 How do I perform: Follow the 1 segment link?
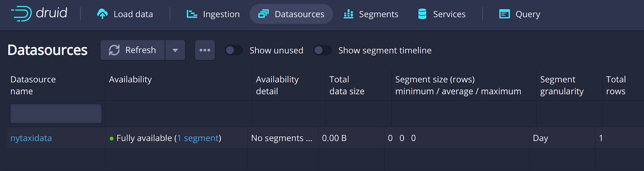click(198, 138)
